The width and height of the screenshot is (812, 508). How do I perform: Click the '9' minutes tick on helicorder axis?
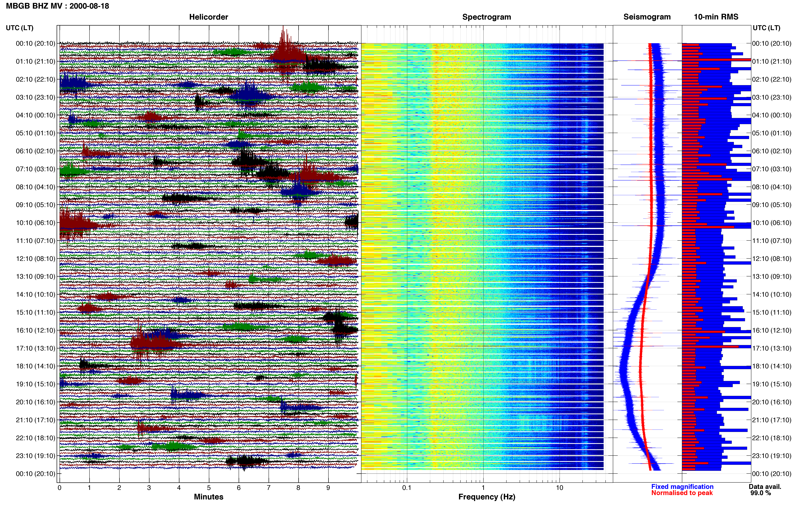coord(328,487)
